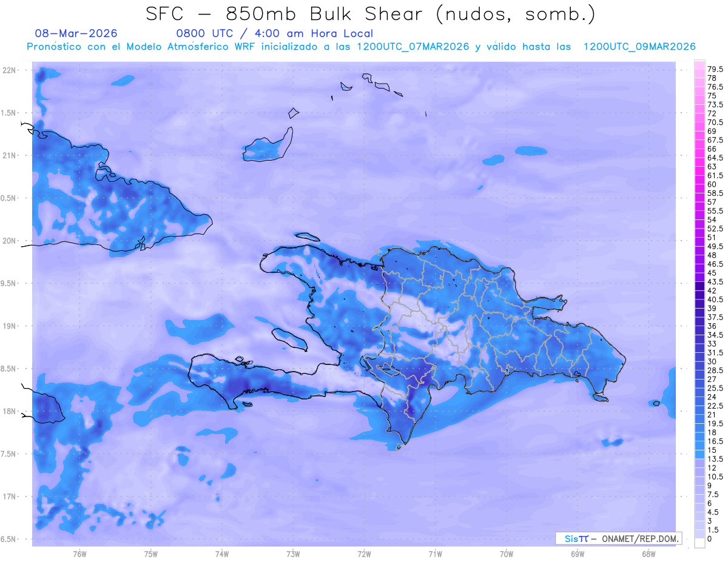
Task: Click the initialization time "1200UTC_07MAR2026"
Action: [x=413, y=47]
